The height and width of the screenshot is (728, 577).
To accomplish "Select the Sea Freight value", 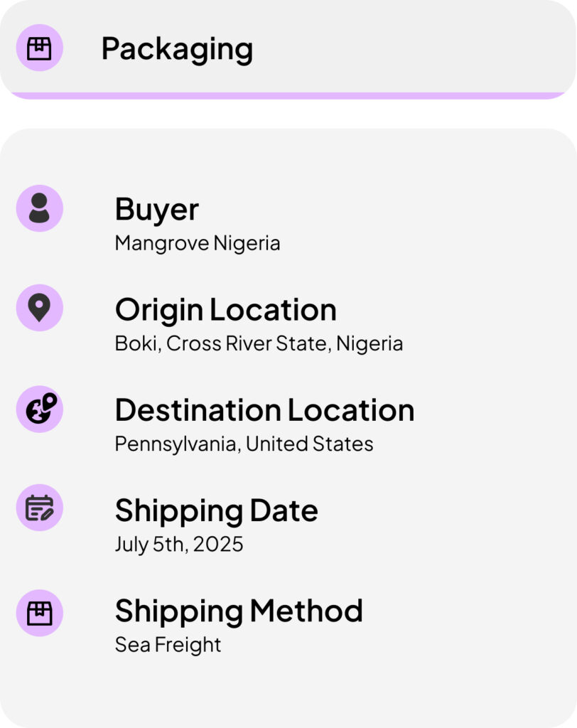I will [168, 645].
